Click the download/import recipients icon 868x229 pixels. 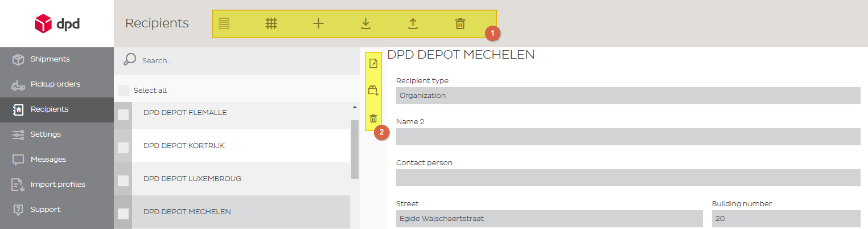click(366, 23)
